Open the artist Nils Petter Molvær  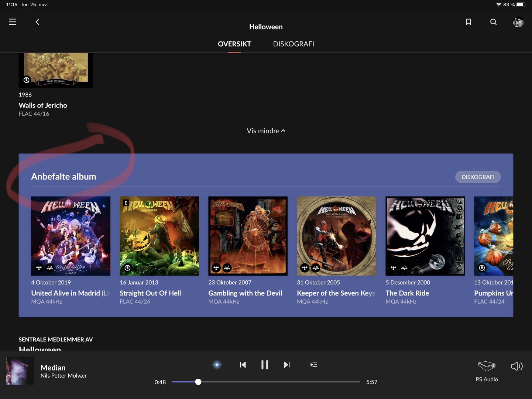point(64,376)
